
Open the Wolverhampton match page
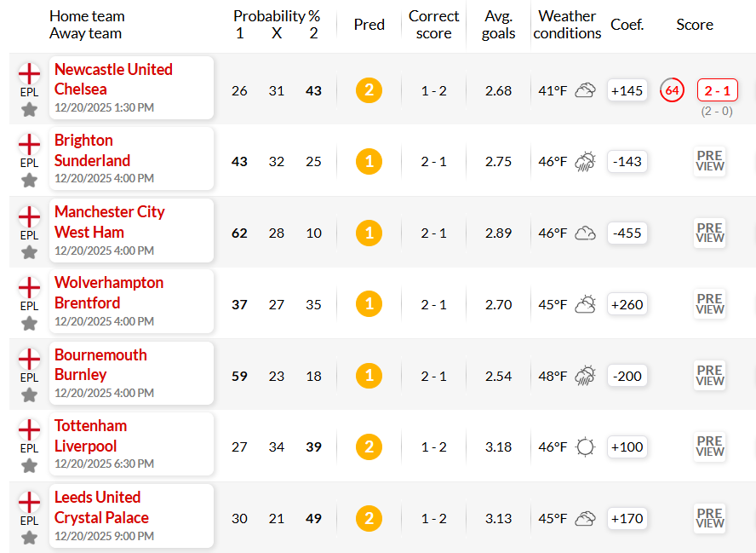click(x=109, y=283)
